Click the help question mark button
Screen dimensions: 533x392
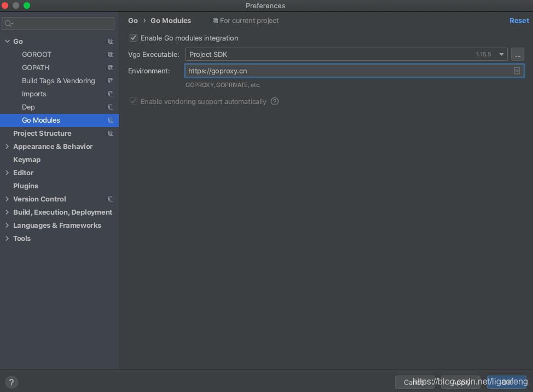tap(11, 382)
